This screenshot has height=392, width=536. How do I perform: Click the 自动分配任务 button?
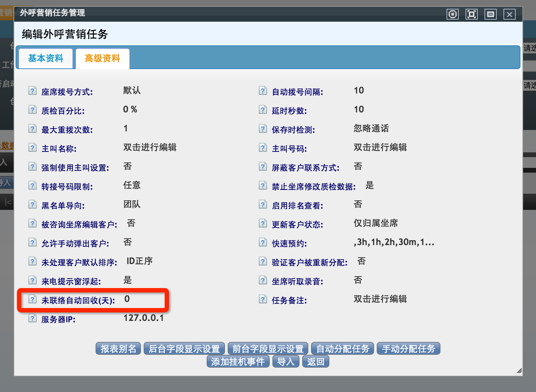[x=343, y=349]
